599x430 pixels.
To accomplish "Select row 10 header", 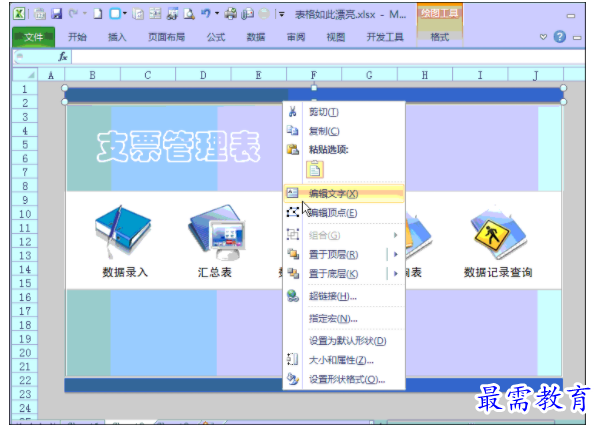I will 25,214.
